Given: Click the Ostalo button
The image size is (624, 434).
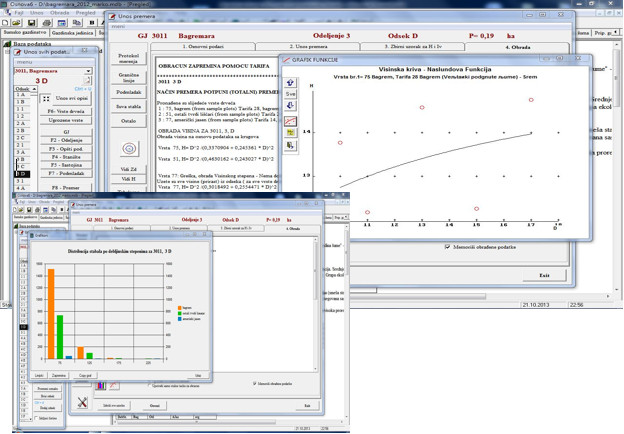Looking at the screenshot, I should click(x=129, y=121).
